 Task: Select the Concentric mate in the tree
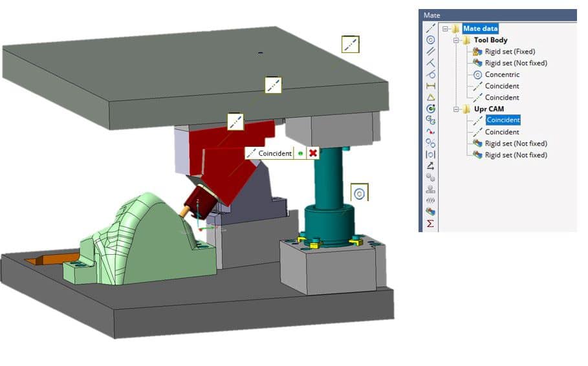[502, 74]
